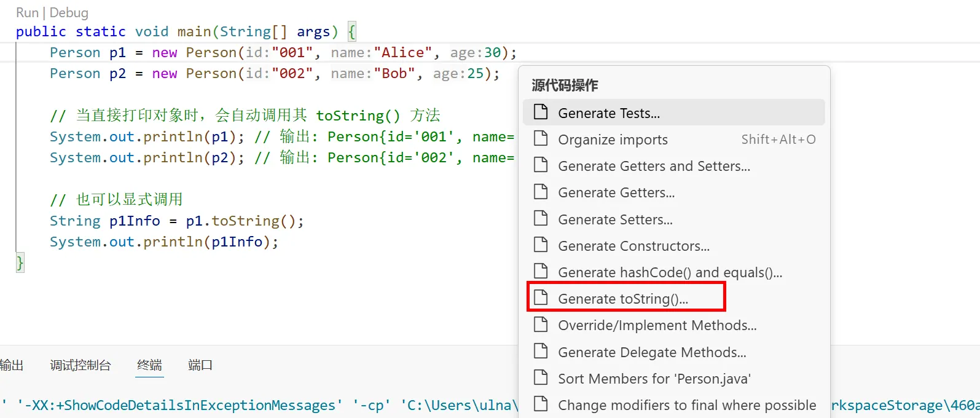Open the 输出 panel tab
Image resolution: width=980 pixels, height=418 pixels.
pyautogui.click(x=11, y=365)
